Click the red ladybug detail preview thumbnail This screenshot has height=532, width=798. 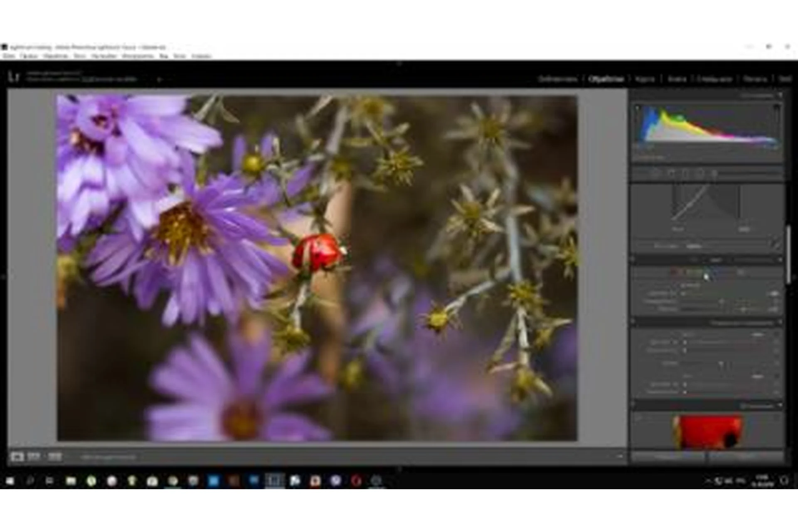click(707, 432)
